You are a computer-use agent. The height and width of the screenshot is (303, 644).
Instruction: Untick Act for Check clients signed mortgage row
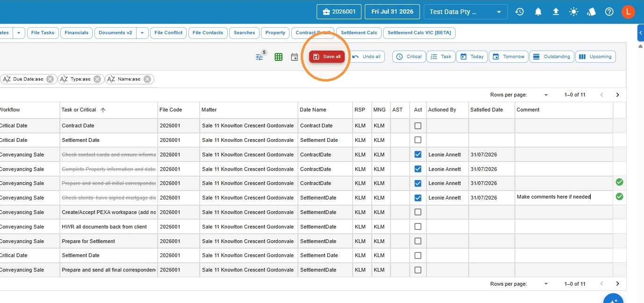418,198
